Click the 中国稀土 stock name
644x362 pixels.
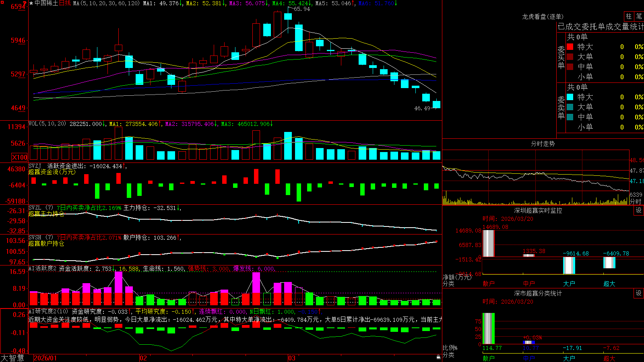[x=46, y=3]
